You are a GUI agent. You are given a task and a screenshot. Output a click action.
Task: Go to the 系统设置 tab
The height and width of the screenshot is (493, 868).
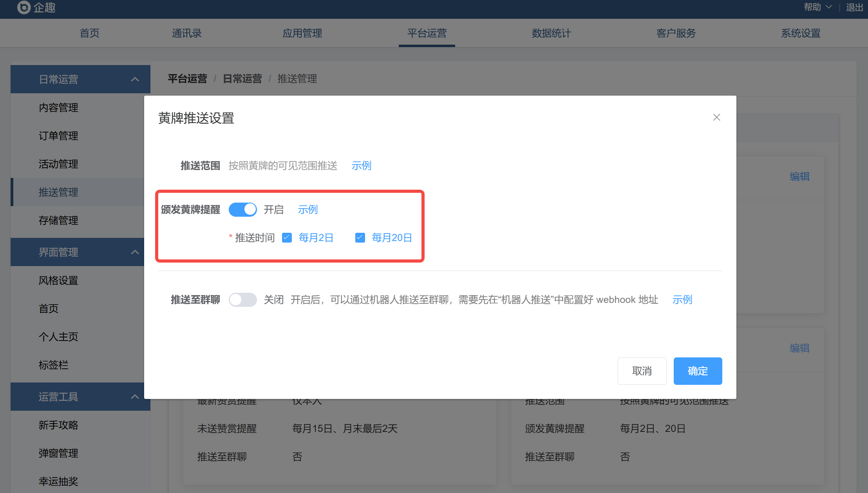801,33
